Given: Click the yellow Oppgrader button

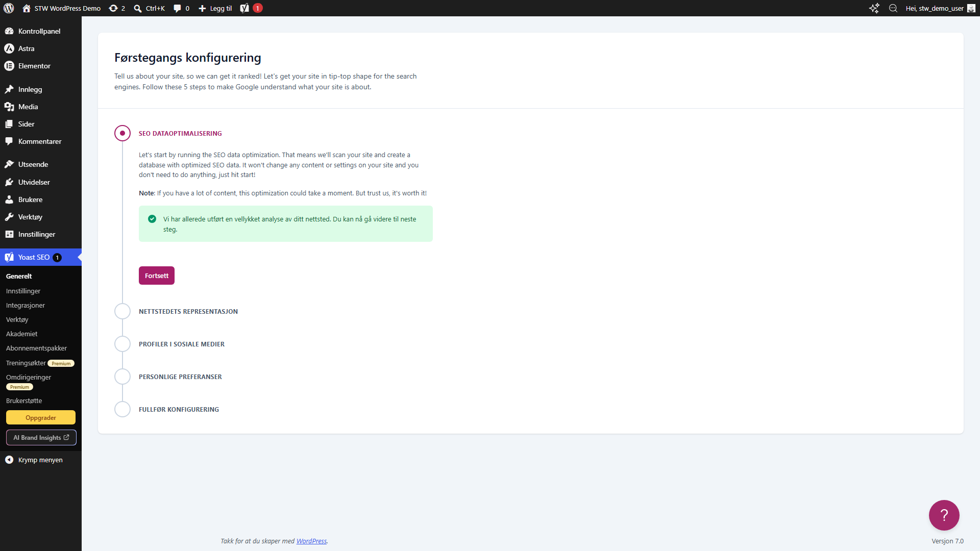Looking at the screenshot, I should tap(41, 417).
